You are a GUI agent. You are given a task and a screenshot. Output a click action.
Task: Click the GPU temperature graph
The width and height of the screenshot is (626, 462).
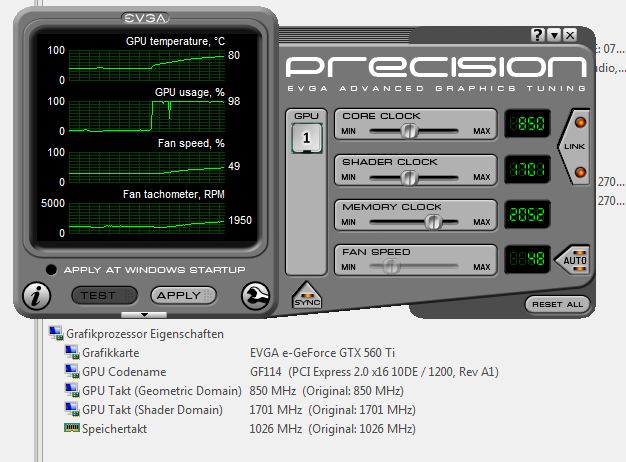pyautogui.click(x=147, y=65)
